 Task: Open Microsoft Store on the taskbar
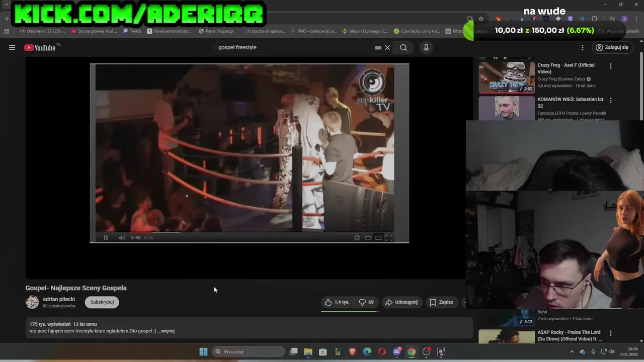tap(323, 351)
